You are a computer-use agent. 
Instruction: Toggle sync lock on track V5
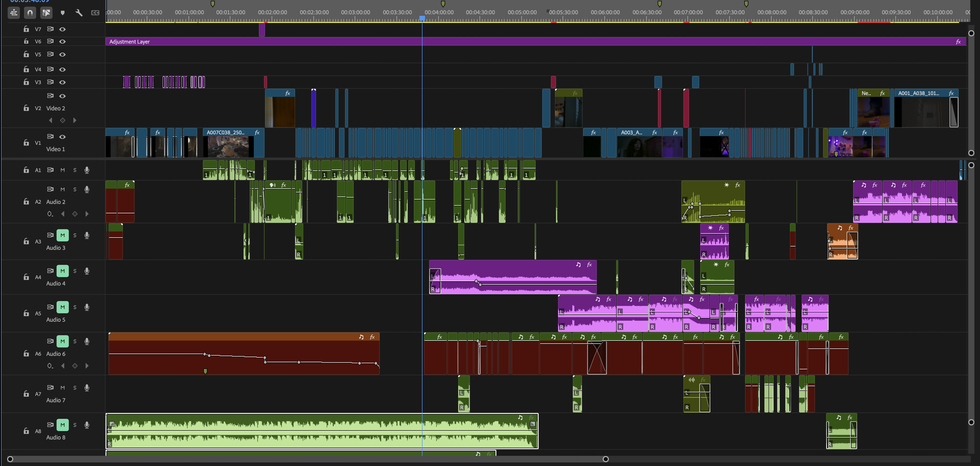(50, 55)
